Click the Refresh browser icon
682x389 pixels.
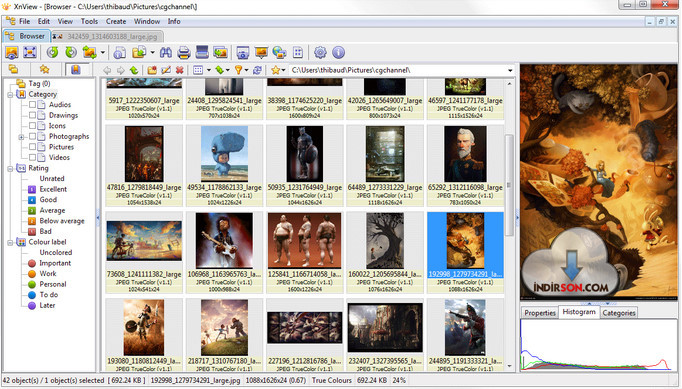click(257, 70)
